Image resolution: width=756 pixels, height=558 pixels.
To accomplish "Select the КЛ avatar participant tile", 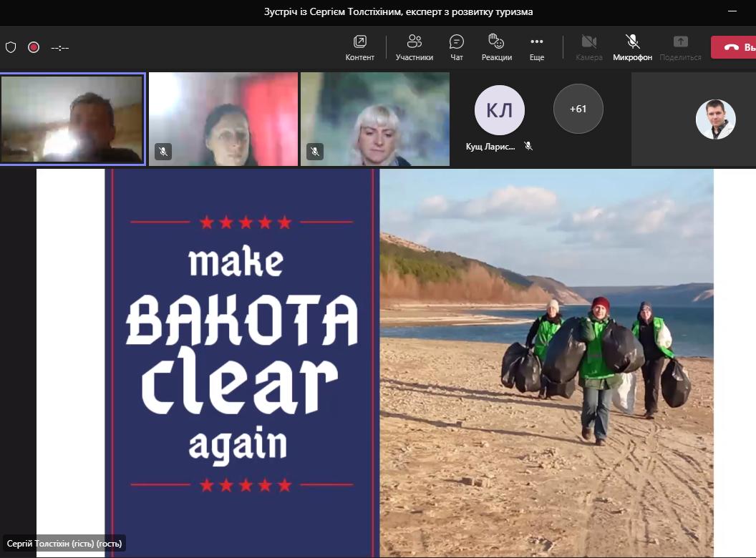I will pos(499,110).
